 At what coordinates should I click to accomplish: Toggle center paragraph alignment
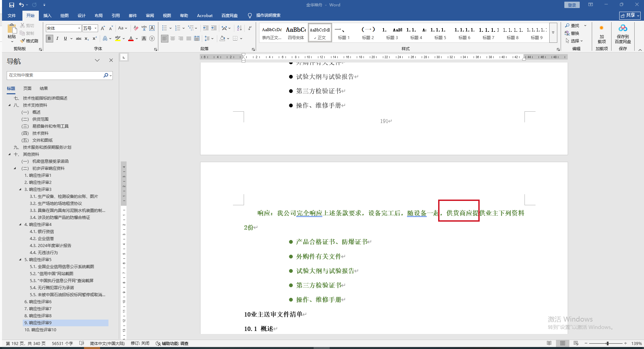click(x=173, y=38)
